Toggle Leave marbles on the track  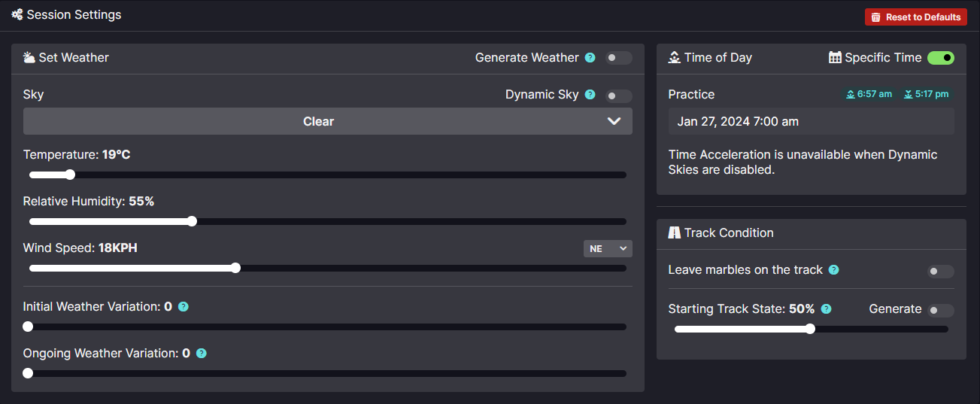click(940, 272)
